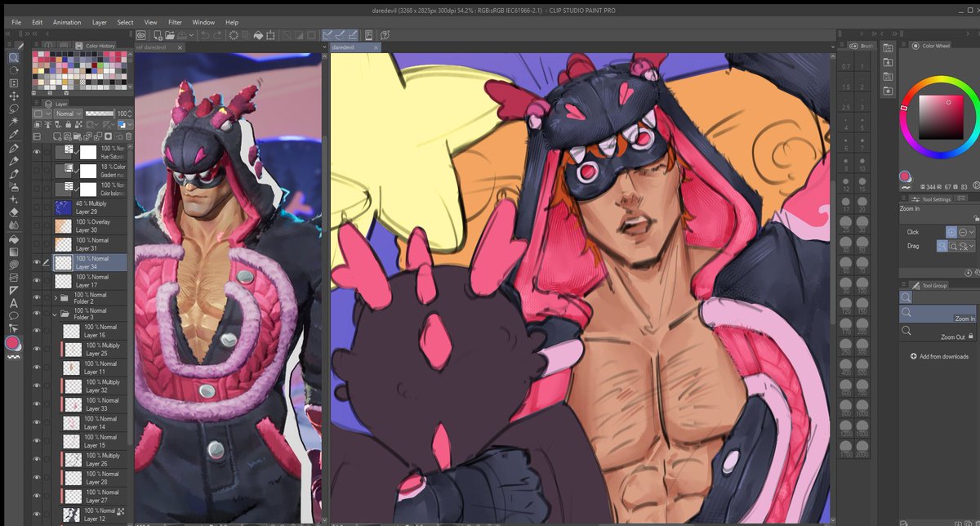Open the Animation menu
This screenshot has width=980, height=526.
point(67,22)
